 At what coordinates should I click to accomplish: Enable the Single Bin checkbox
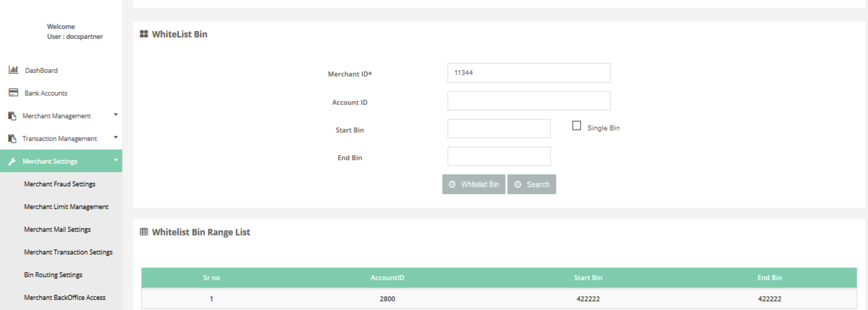click(x=577, y=126)
